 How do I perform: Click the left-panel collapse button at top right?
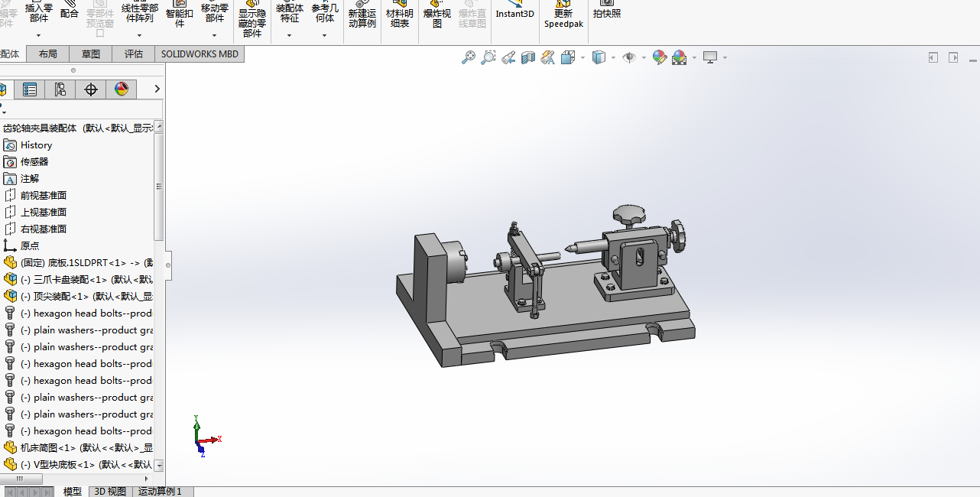[x=933, y=57]
